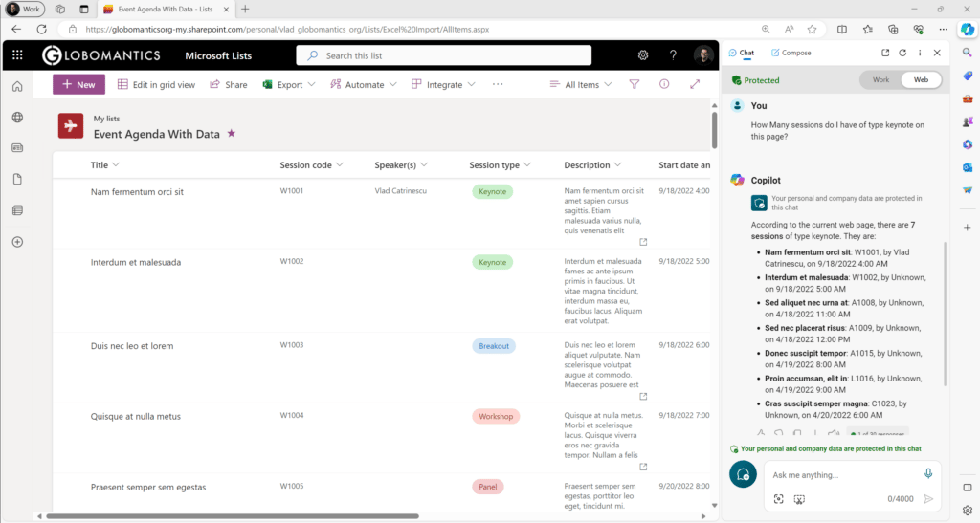
Task: Click the Copilot new topic button
Action: [x=743, y=474]
